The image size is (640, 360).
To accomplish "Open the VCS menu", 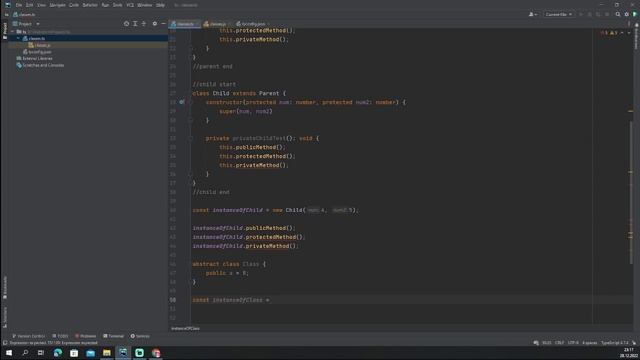I will (x=130, y=5).
